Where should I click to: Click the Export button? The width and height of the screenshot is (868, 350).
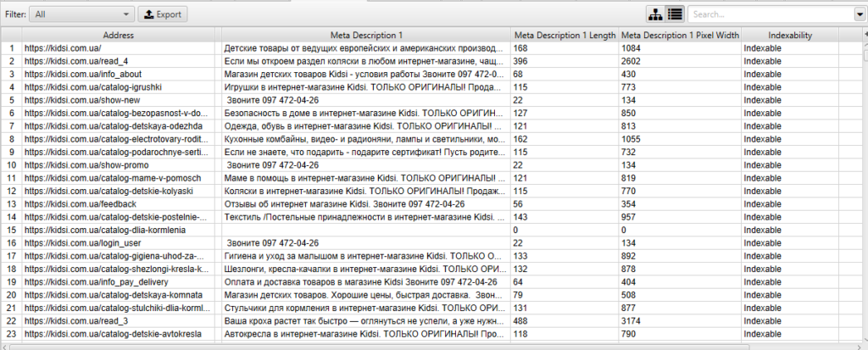(163, 14)
